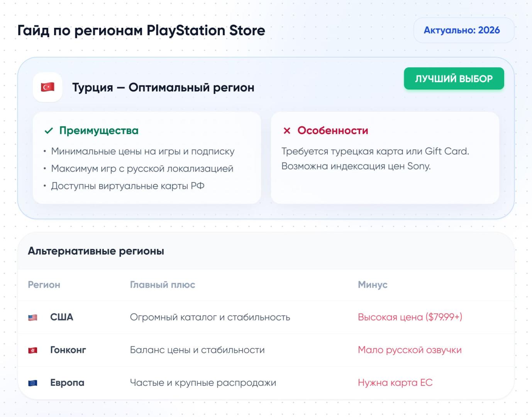Click the USA flag icon
The image size is (532, 417).
[x=33, y=317]
